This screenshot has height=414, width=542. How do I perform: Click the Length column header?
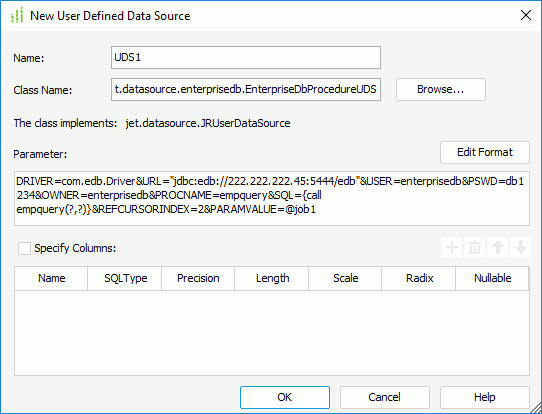(272, 278)
